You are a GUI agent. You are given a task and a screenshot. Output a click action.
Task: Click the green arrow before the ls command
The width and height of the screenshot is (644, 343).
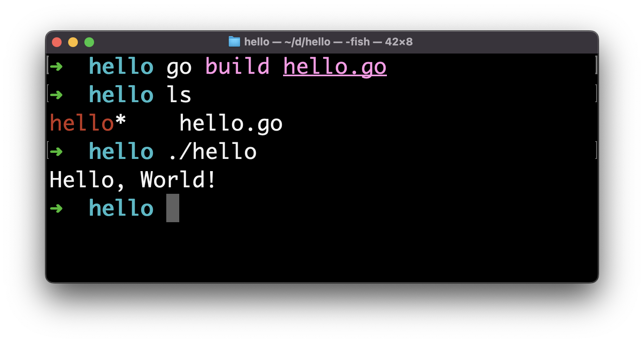(57, 95)
